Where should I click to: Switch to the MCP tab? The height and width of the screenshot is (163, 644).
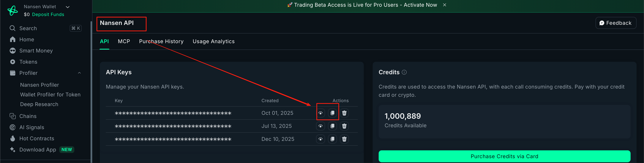(124, 41)
